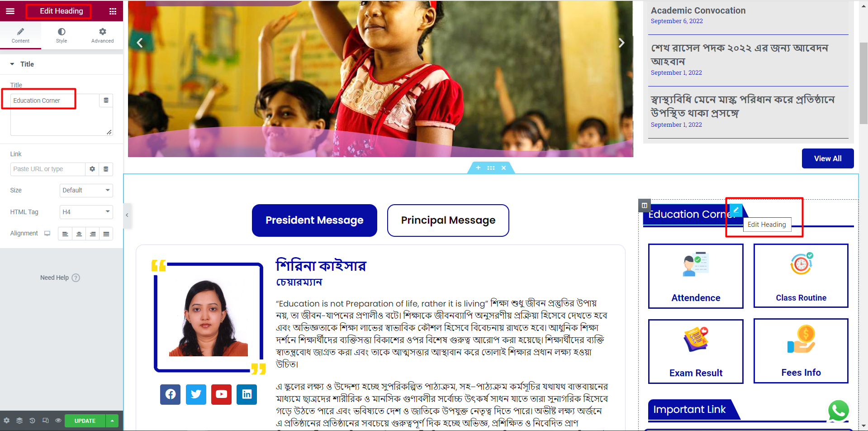868x431 pixels.
Task: Set alignment to justified
Action: pos(106,234)
